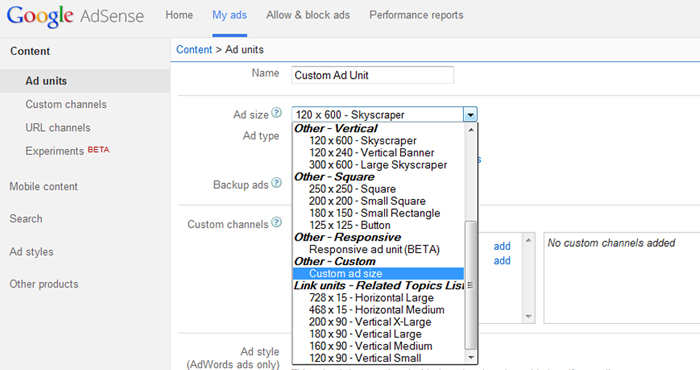700x370 pixels.
Task: Click the added custom channels box
Action: (622, 278)
